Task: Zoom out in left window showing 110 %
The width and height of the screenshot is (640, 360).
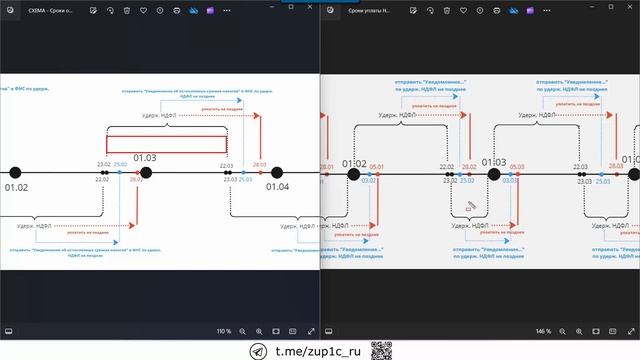Action: (x=242, y=331)
